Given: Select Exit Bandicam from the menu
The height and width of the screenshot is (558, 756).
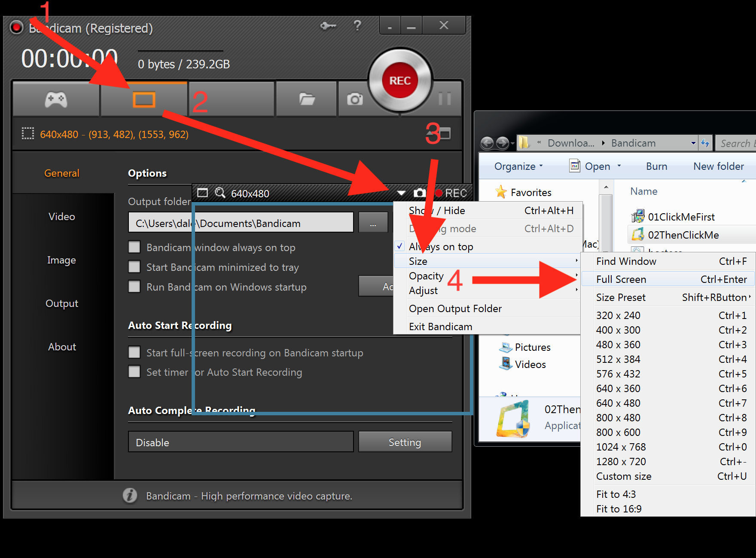Looking at the screenshot, I should pyautogui.click(x=487, y=327).
